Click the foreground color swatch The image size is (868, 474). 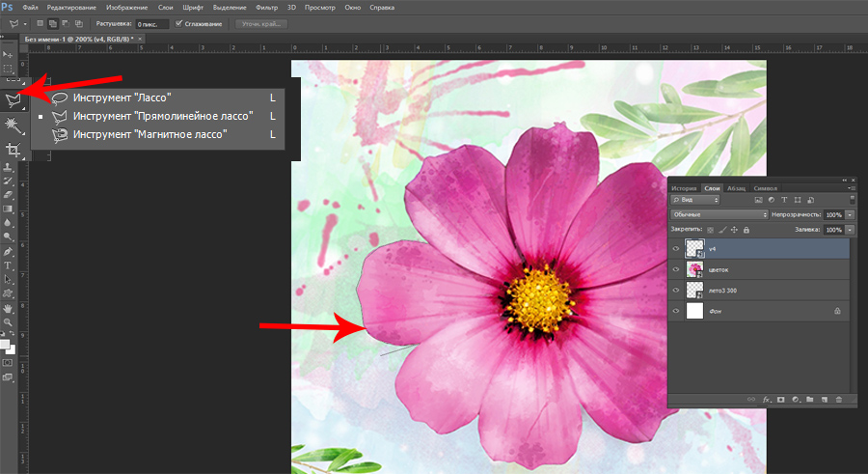(x=6, y=343)
